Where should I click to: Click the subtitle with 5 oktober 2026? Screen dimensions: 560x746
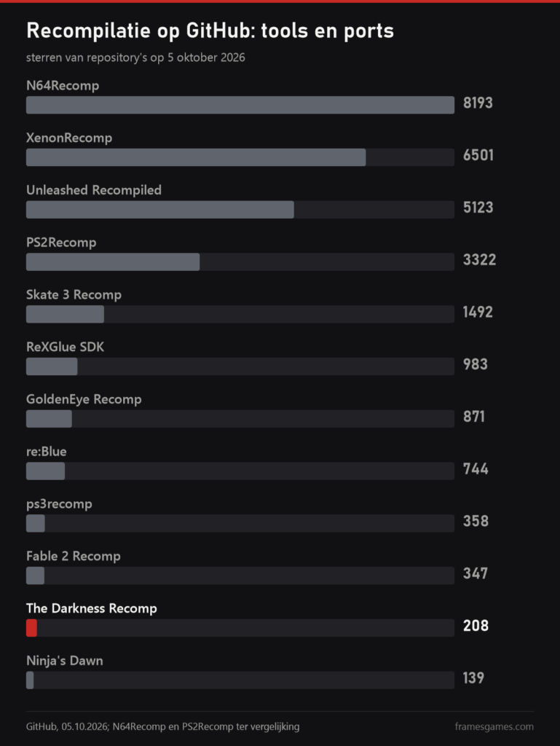point(135,58)
